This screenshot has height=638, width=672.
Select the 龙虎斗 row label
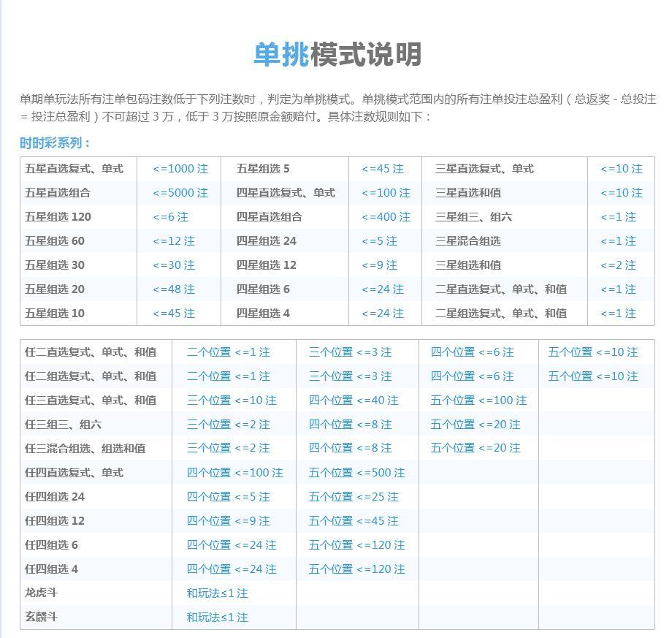pos(41,593)
